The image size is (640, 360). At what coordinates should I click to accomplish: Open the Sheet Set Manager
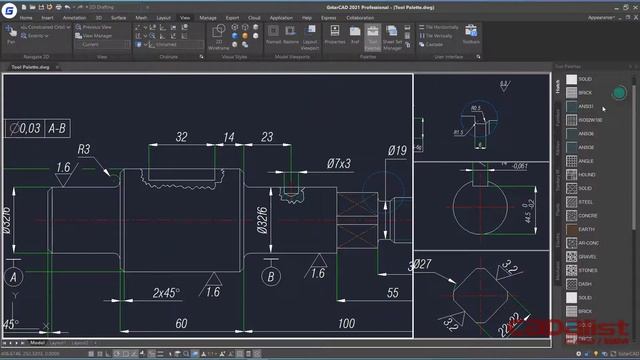pos(392,37)
